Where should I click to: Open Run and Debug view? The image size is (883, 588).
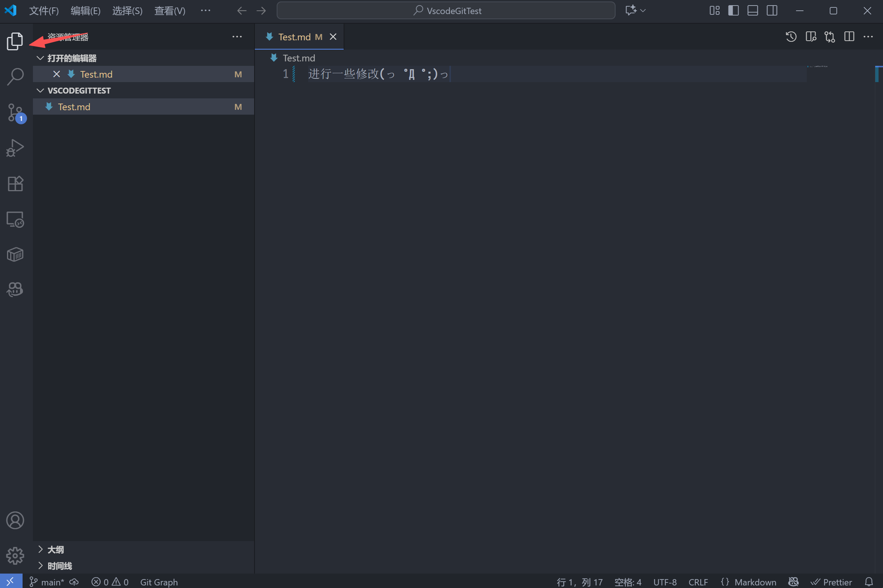pyautogui.click(x=15, y=148)
